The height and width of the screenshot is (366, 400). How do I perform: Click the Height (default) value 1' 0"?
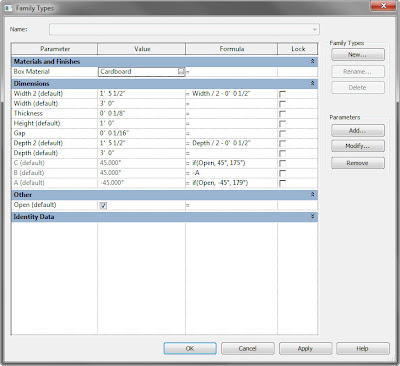107,123
